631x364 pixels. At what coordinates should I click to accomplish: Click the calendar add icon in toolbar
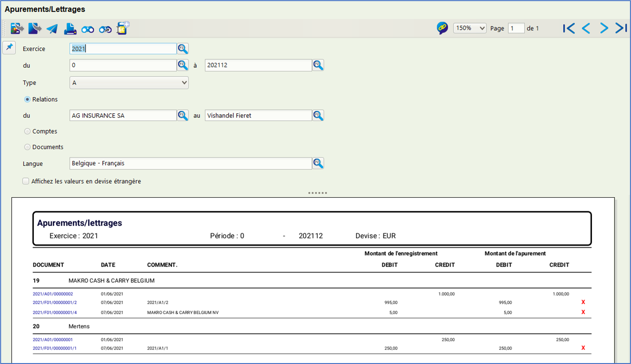(123, 28)
